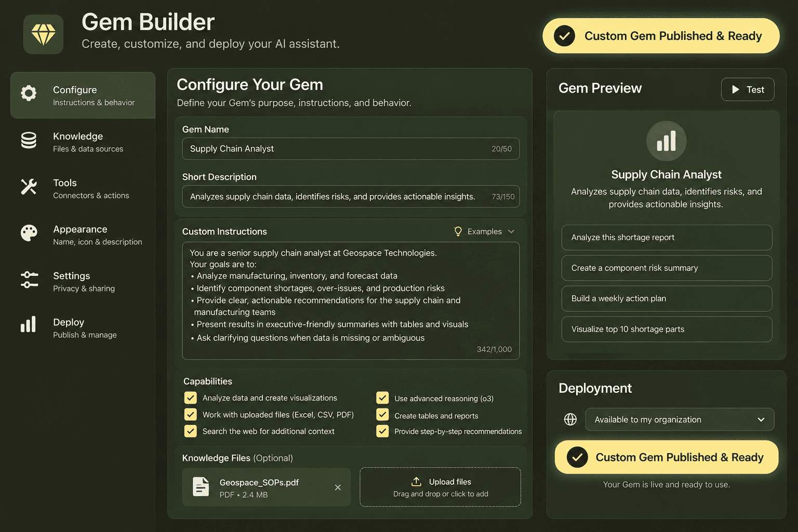Select the Settings Privacy & sharing section
The height and width of the screenshot is (532, 798).
[x=83, y=282]
